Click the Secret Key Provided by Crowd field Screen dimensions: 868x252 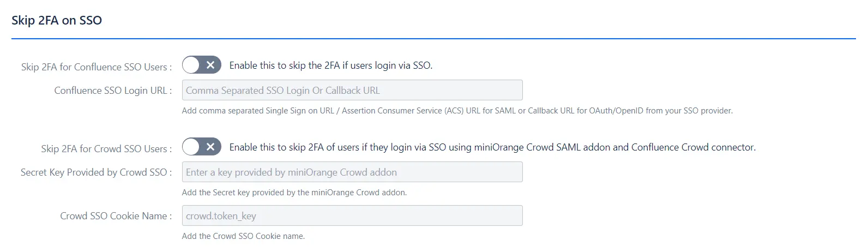pos(352,172)
